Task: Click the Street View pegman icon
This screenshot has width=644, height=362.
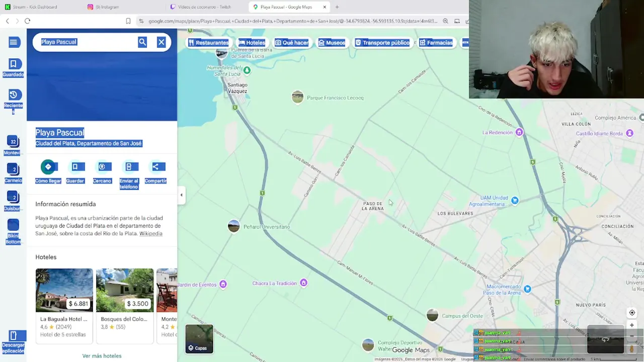Action: pos(632,348)
